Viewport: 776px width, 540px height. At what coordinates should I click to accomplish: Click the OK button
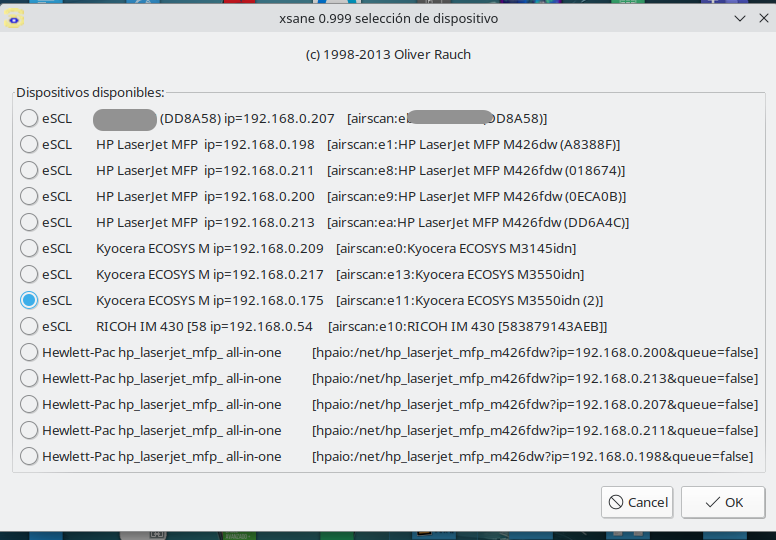point(723,502)
